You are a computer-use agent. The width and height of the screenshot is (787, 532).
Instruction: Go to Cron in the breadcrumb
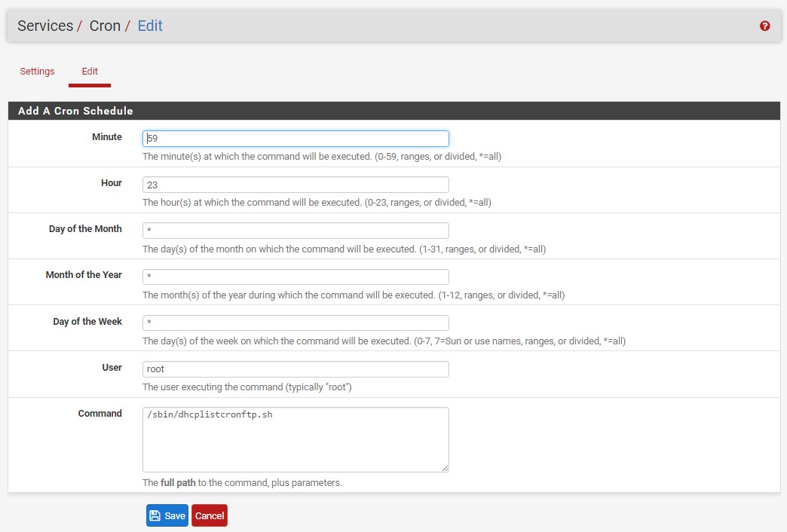coord(105,26)
